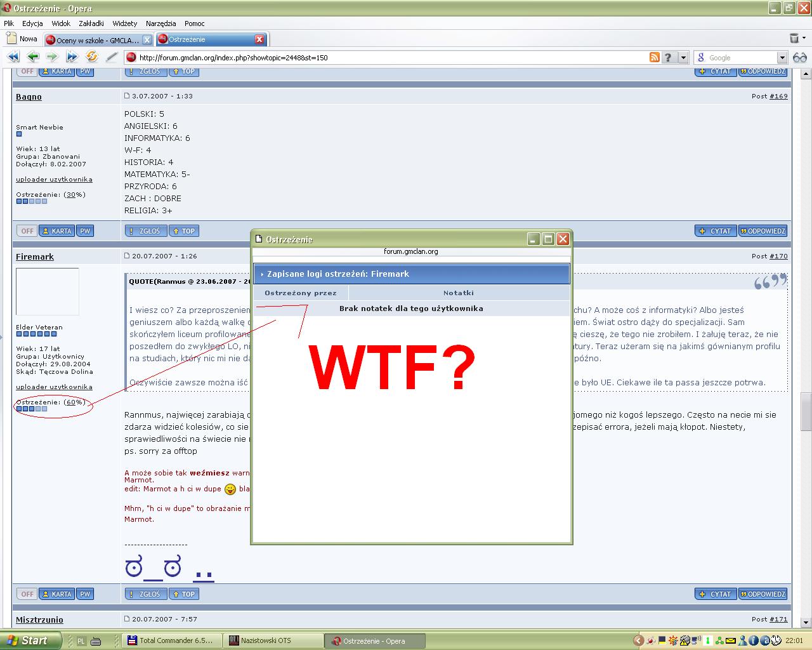812x650 pixels.
Task: Click the wand pencil icon in toolbar
Action: point(112,57)
